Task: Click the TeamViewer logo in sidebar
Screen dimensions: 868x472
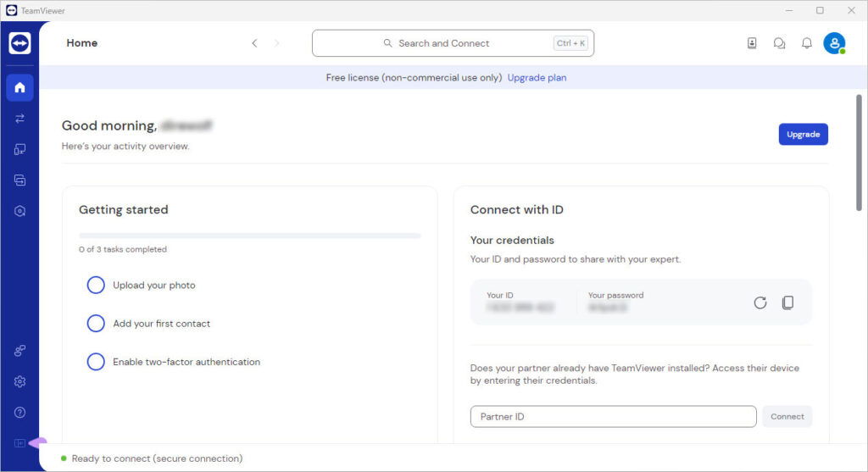Action: point(20,43)
